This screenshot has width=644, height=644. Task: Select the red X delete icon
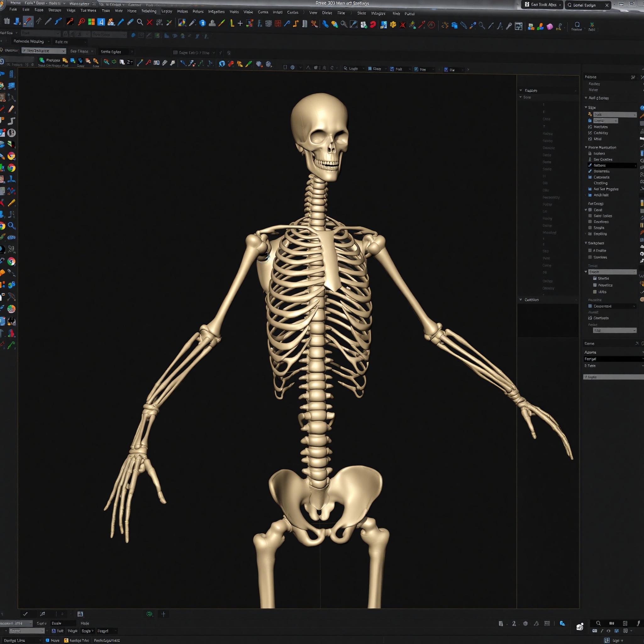click(149, 22)
